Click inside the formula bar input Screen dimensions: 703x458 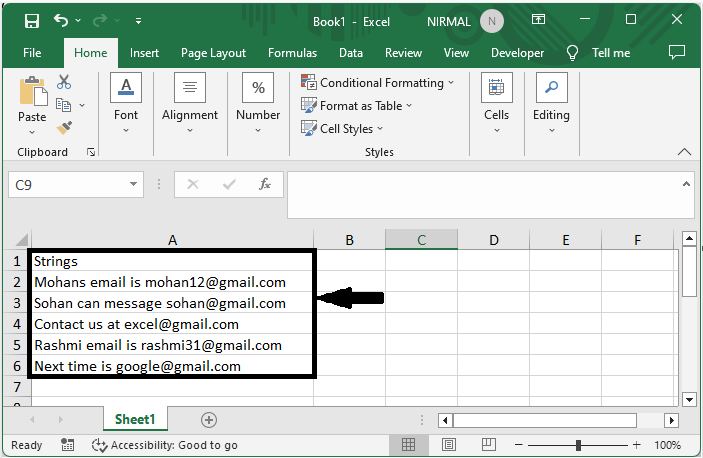484,195
